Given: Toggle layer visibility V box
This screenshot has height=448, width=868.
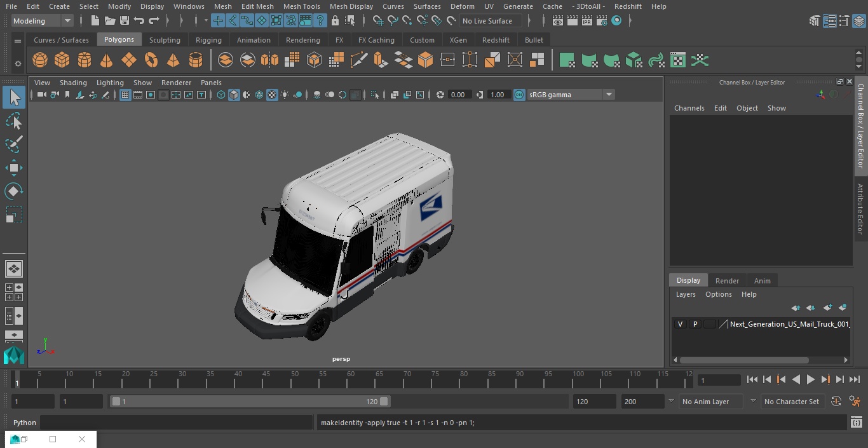Looking at the screenshot, I should [x=681, y=324].
